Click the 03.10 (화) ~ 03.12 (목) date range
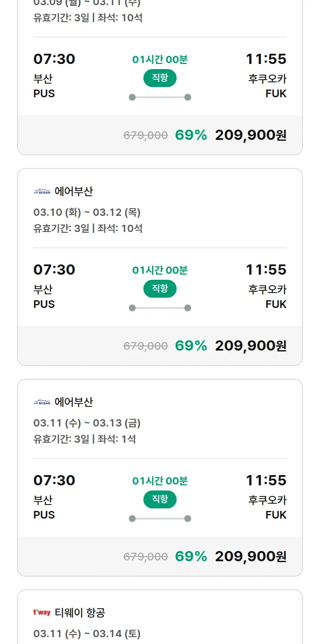The height and width of the screenshot is (644, 320). coord(87,212)
